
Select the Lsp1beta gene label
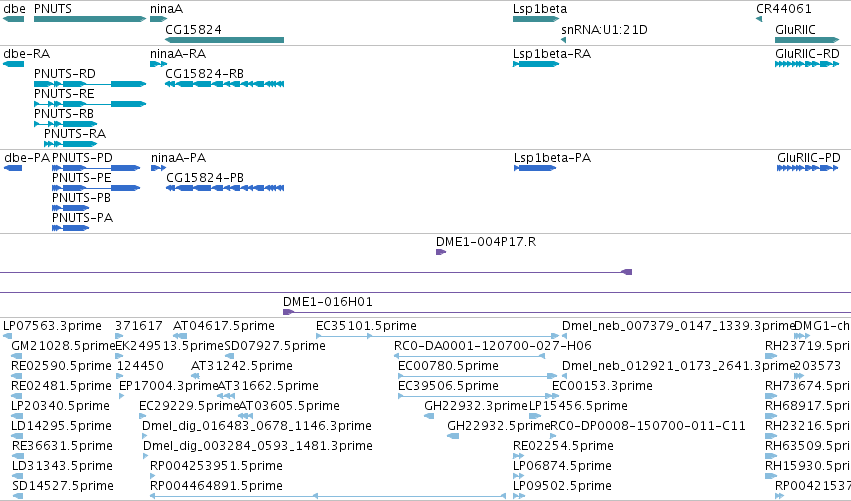click(540, 9)
